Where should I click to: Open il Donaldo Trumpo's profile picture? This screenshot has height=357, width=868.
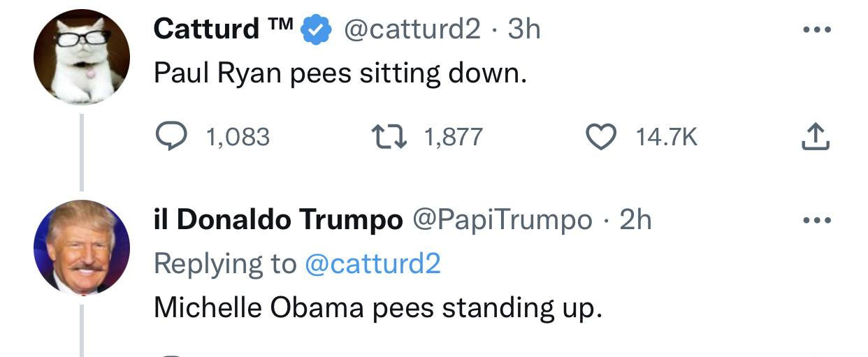(82, 247)
